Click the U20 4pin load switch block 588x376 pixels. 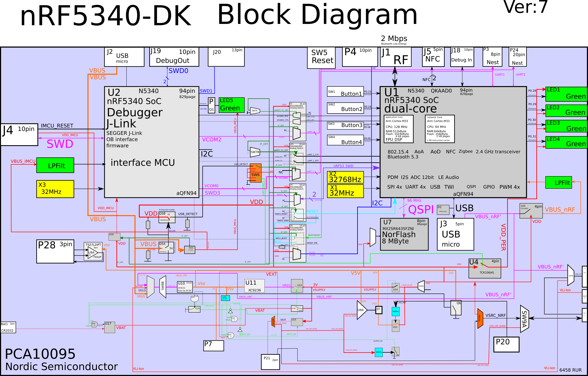tap(531, 211)
